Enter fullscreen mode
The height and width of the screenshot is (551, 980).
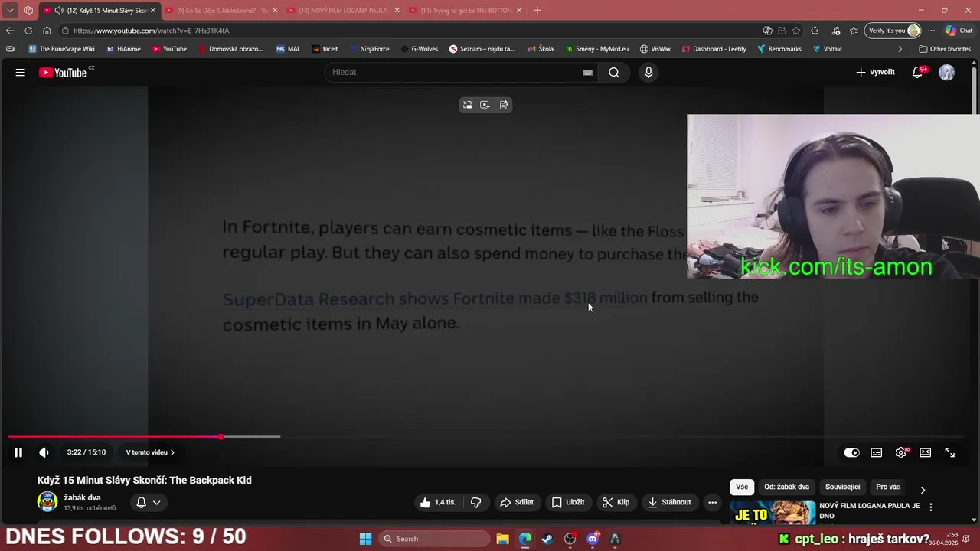pyautogui.click(x=949, y=452)
